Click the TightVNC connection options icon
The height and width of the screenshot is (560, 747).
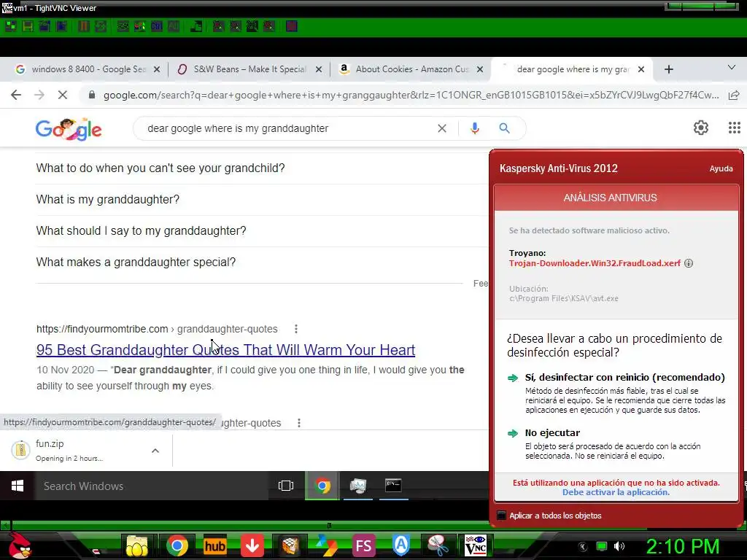tap(44, 26)
